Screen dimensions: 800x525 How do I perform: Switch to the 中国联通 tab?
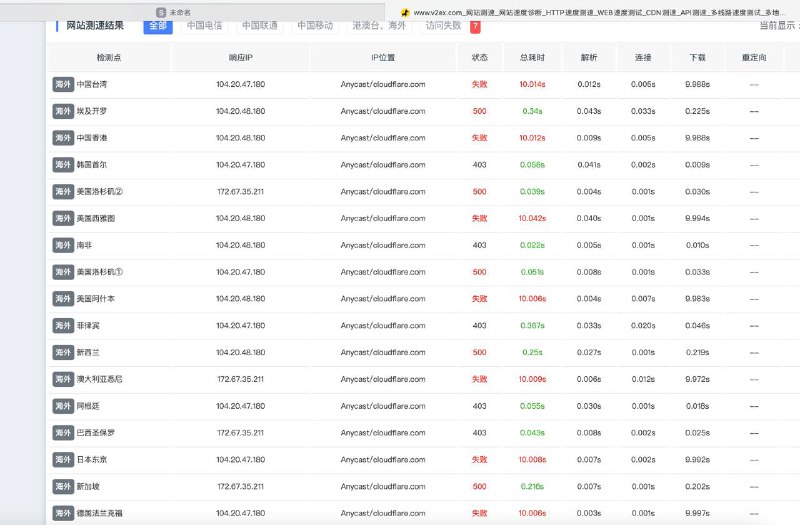tap(260, 26)
